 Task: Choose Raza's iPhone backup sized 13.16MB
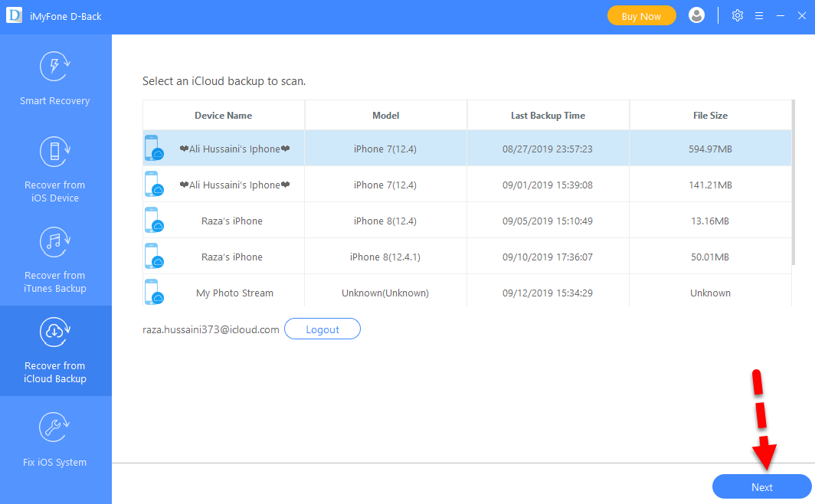click(x=467, y=221)
